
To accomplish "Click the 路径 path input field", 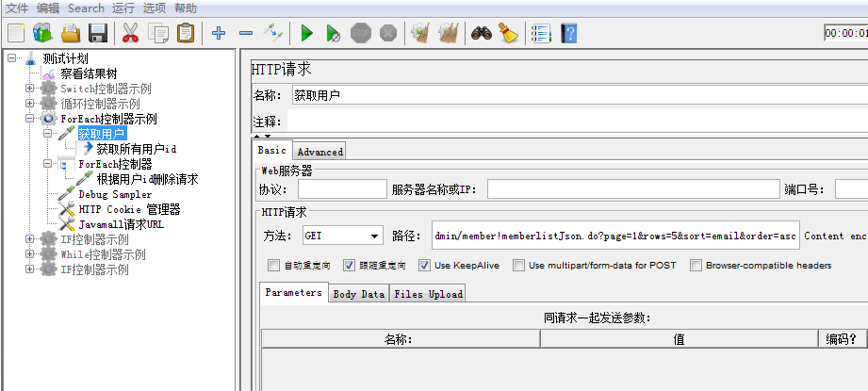I will pos(614,236).
